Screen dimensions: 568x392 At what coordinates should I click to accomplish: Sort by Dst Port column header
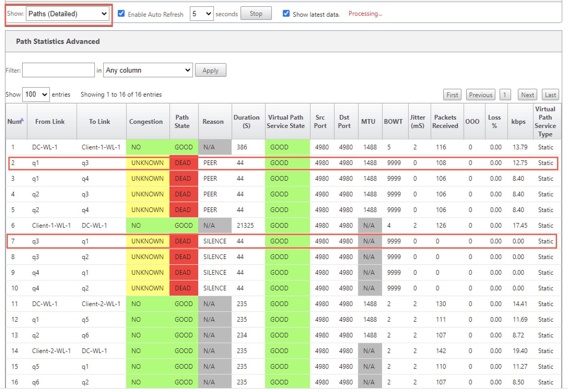click(x=346, y=121)
